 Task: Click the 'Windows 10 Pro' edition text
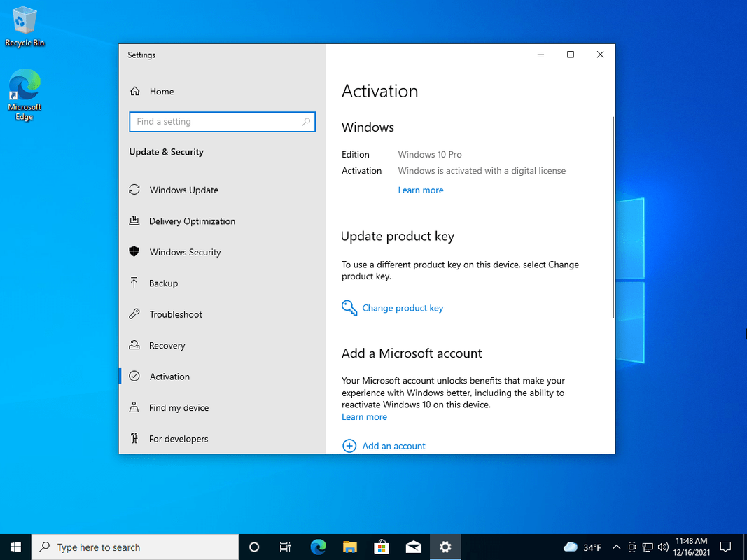tap(430, 154)
